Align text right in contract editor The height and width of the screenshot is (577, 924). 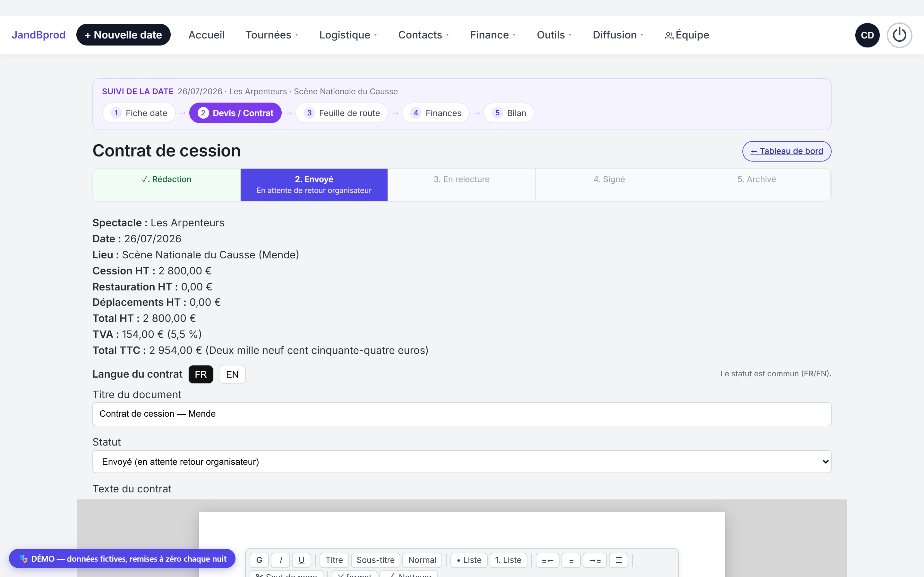pos(595,560)
